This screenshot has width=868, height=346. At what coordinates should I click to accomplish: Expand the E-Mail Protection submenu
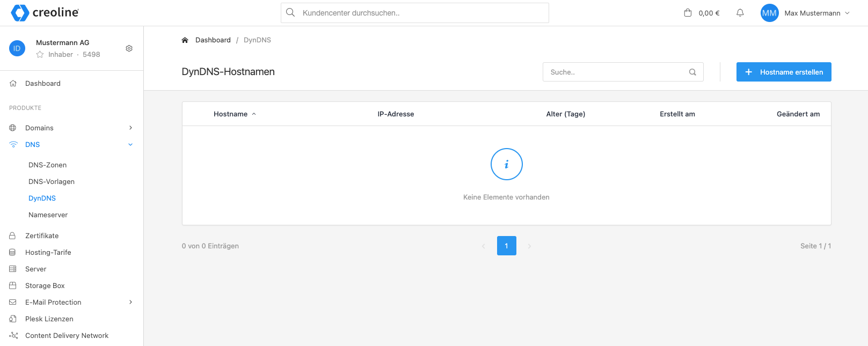pyautogui.click(x=130, y=302)
